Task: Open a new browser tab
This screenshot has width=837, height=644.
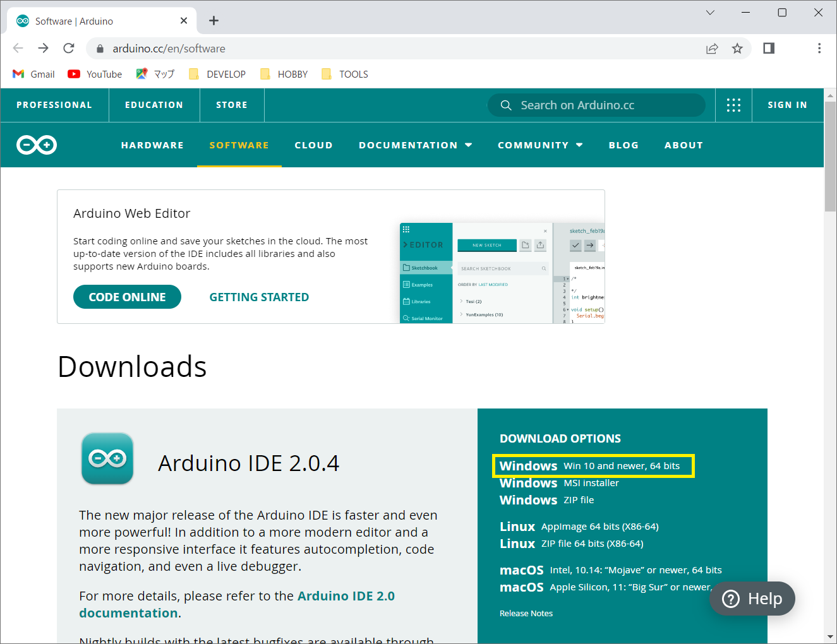Action: coord(214,21)
